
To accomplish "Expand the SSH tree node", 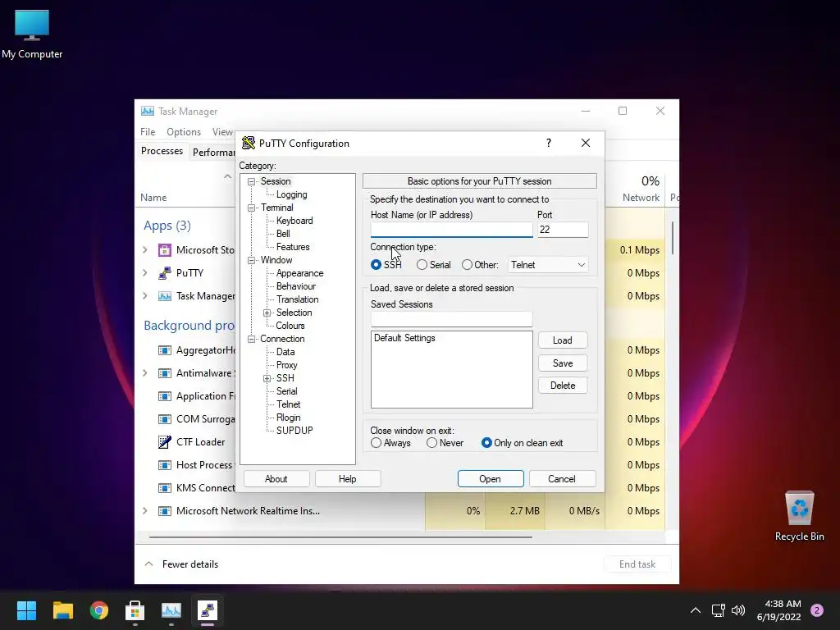I will click(x=267, y=379).
